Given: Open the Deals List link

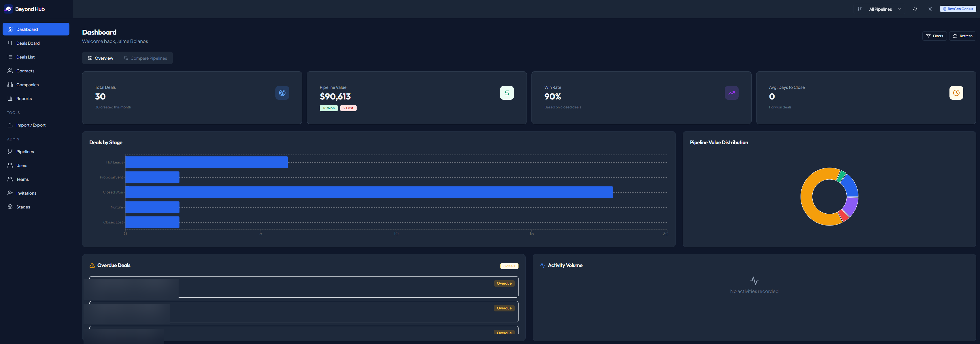Looking at the screenshot, I should 25,57.
